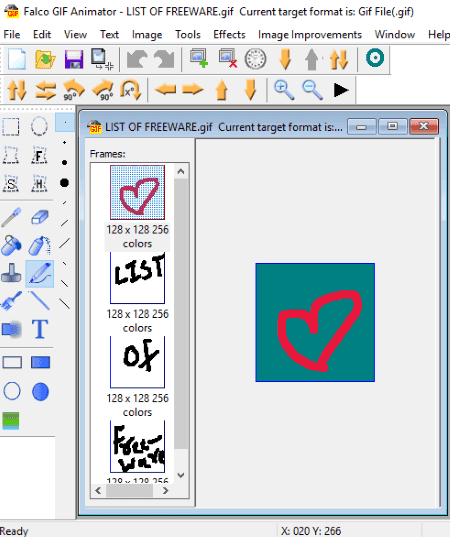Select the Text tool T icon
The height and width of the screenshot is (537, 450).
click(40, 329)
